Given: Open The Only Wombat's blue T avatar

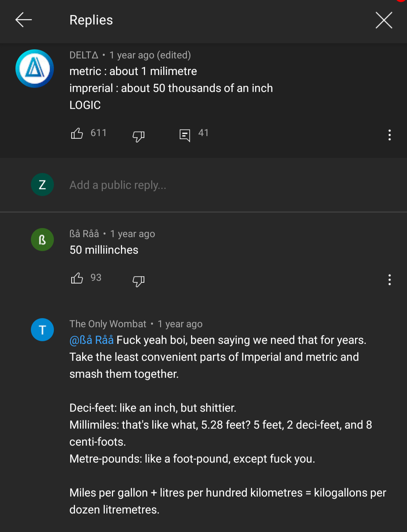Looking at the screenshot, I should click(42, 330).
